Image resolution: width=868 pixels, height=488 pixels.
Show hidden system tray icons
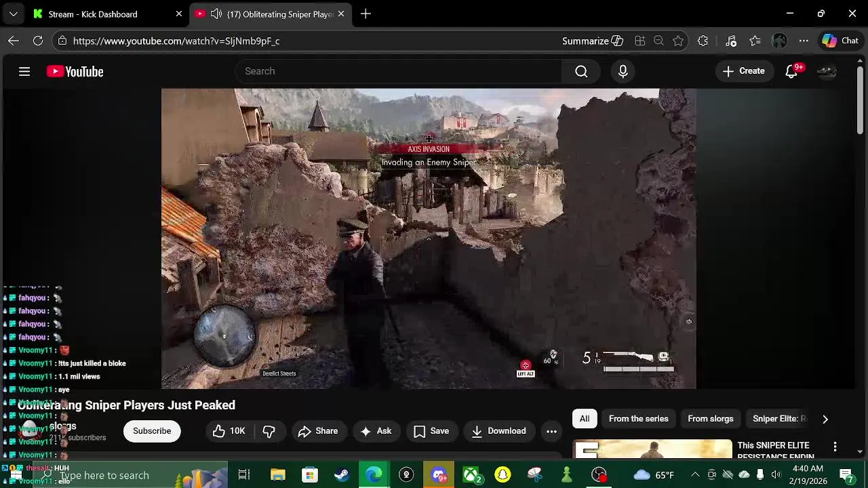pyautogui.click(x=695, y=475)
